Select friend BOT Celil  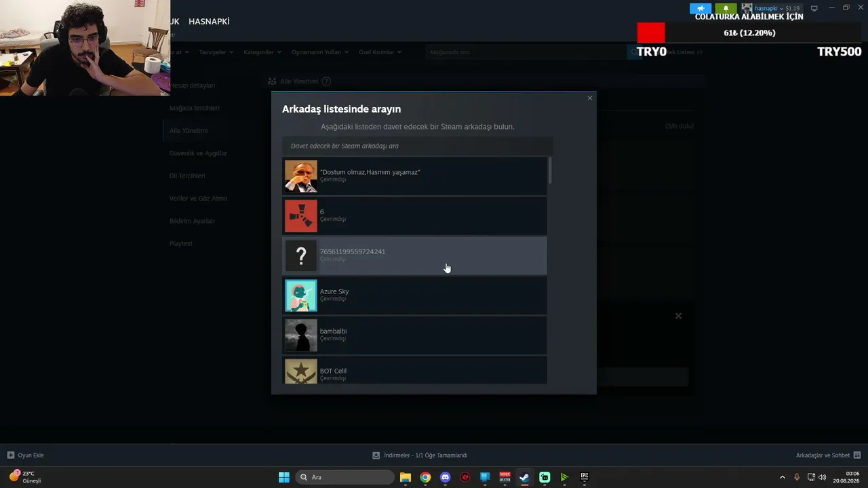point(414,370)
